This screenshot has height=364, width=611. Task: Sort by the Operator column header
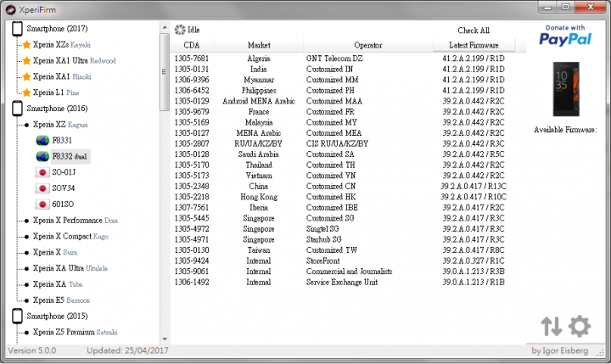click(x=368, y=45)
